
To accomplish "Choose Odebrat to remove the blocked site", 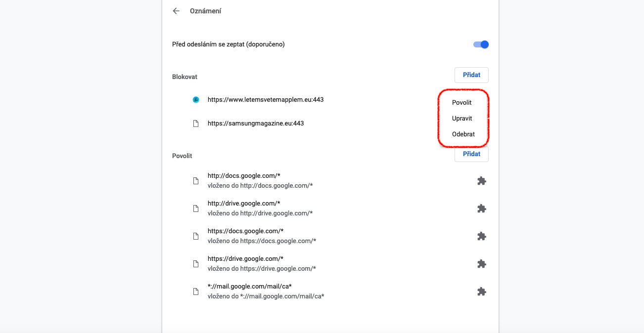I will point(463,134).
